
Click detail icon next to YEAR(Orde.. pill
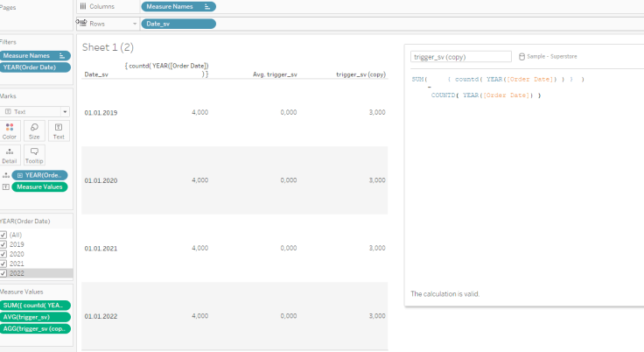[6, 175]
